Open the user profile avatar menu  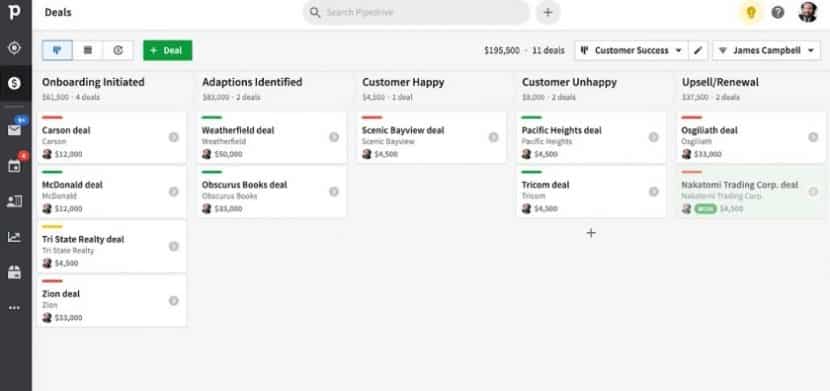(x=808, y=12)
